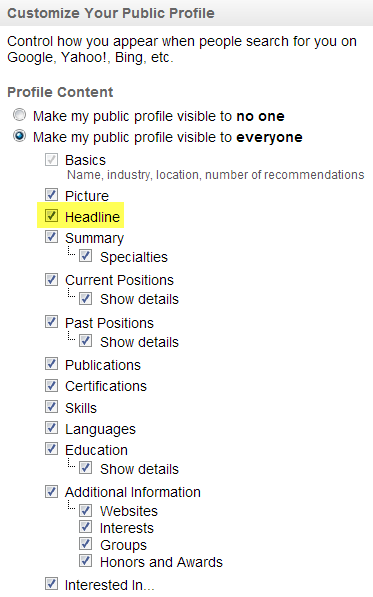Uncheck Current Positions checkbox
The height and width of the screenshot is (597, 373).
point(51,279)
